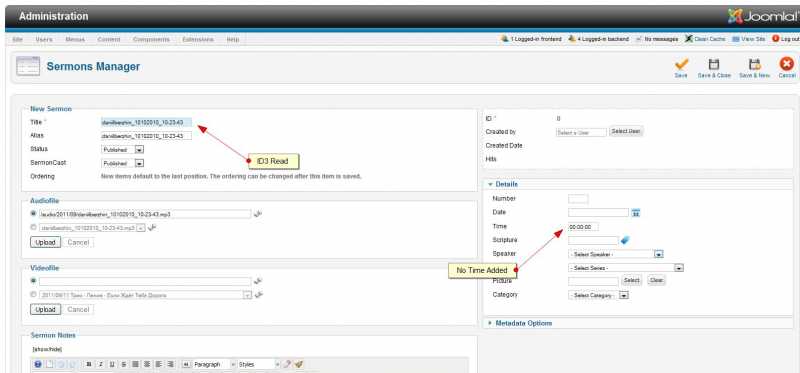The image size is (800, 373).
Task: Click the View Site link
Action: coord(749,39)
